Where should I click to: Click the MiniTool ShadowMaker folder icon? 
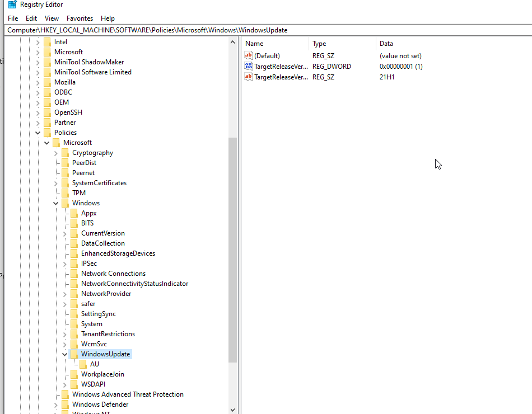click(x=48, y=62)
